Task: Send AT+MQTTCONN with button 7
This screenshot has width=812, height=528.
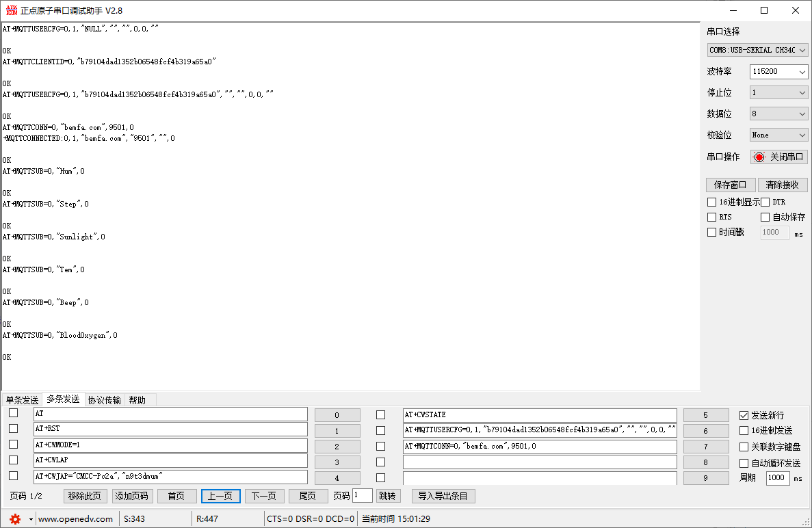Action: point(706,446)
